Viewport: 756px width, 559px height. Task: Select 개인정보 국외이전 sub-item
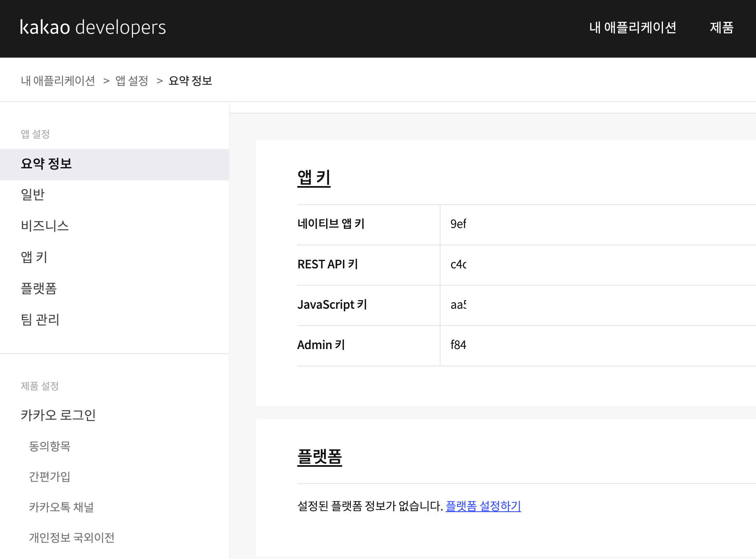pos(72,538)
